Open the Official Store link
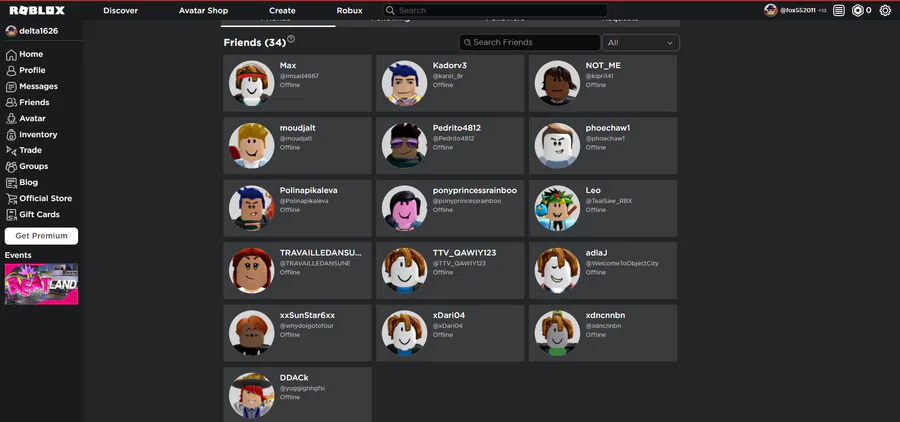 [x=46, y=199]
